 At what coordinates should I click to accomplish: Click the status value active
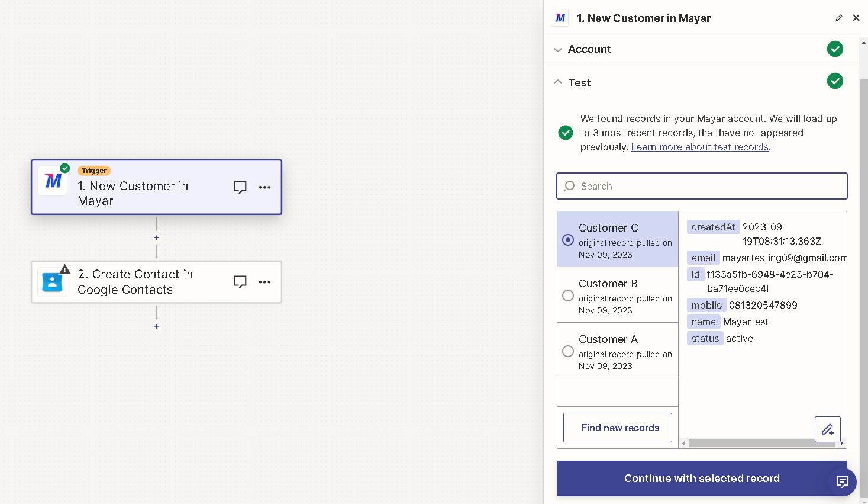740,338
